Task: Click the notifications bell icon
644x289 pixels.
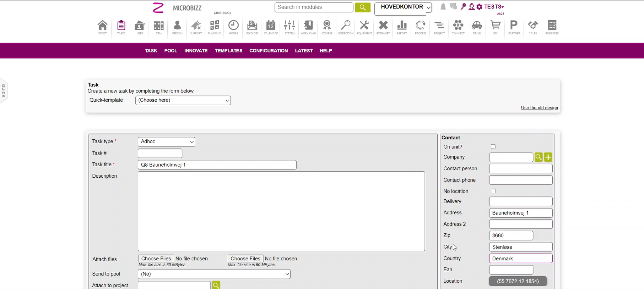Action: coord(443,7)
